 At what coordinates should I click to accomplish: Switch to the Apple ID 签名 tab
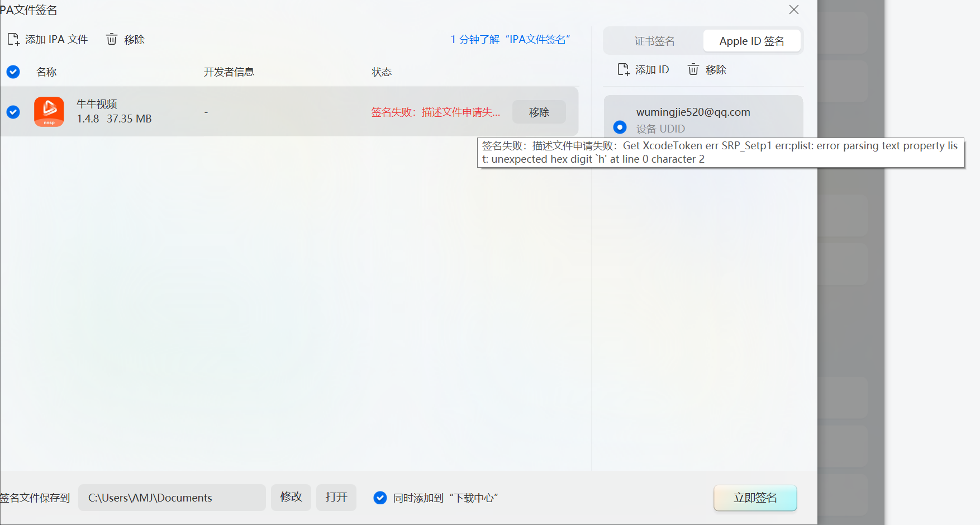click(751, 41)
